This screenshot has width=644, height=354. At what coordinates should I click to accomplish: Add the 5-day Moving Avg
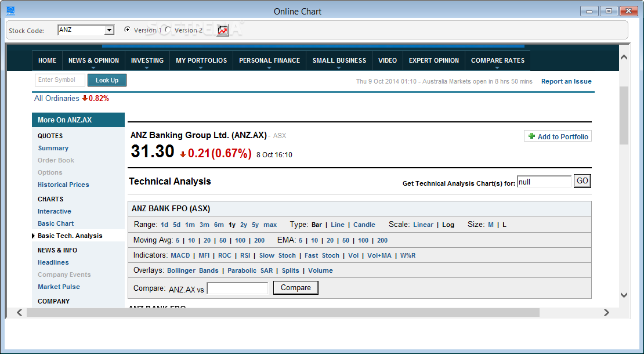click(x=178, y=241)
